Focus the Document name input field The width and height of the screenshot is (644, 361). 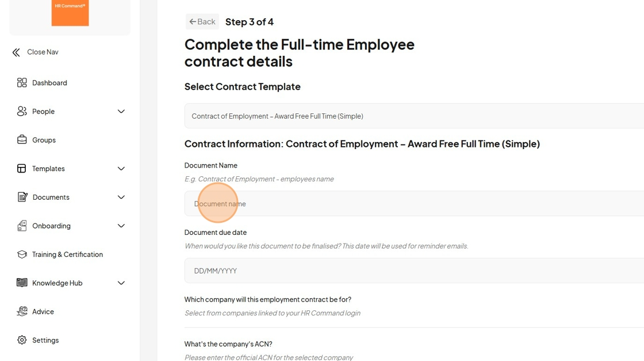click(414, 203)
